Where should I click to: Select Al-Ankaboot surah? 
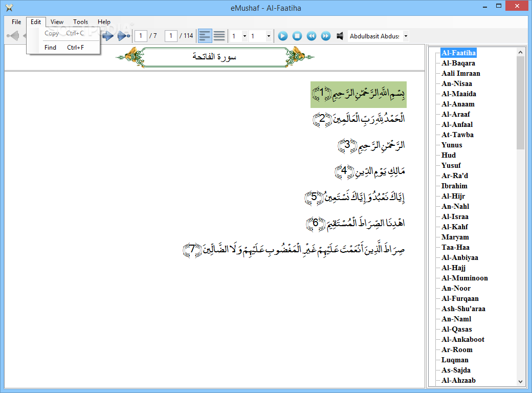pos(463,339)
